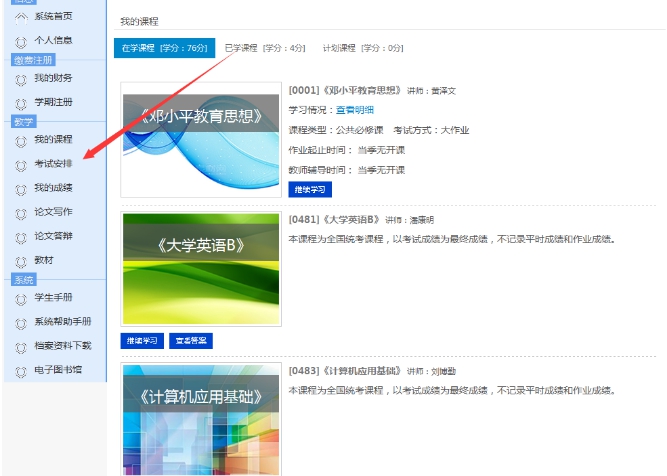Viewport: 667px width, 476px height.
Task: Click the icon beside 系统帮助手册
Action: coord(21,323)
